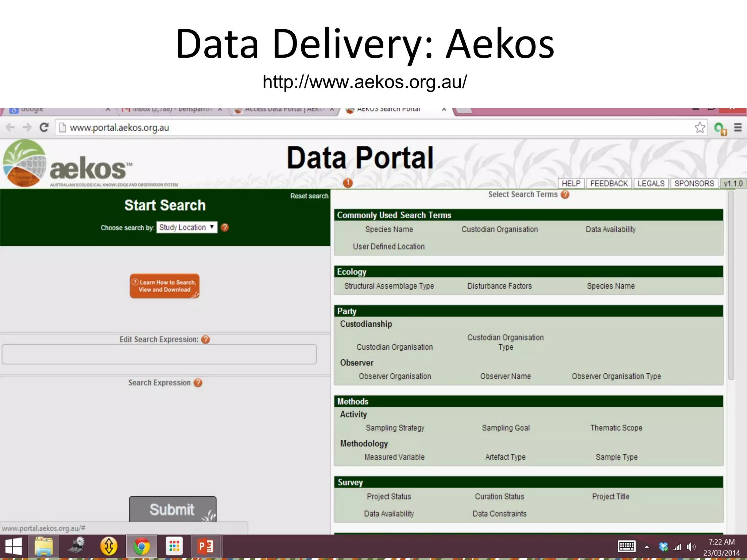
Task: Open the Windows Start button
Action: click(x=13, y=547)
